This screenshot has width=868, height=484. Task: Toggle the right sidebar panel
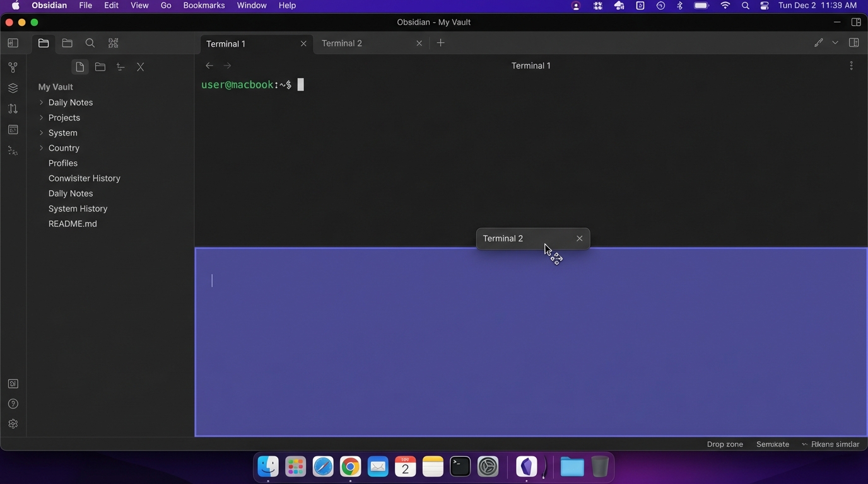pos(855,42)
